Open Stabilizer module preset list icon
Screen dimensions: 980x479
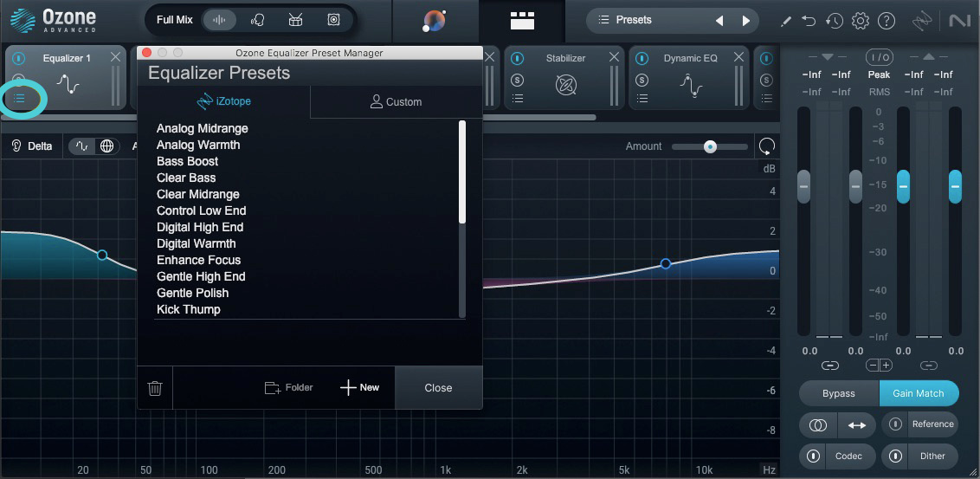click(x=518, y=98)
